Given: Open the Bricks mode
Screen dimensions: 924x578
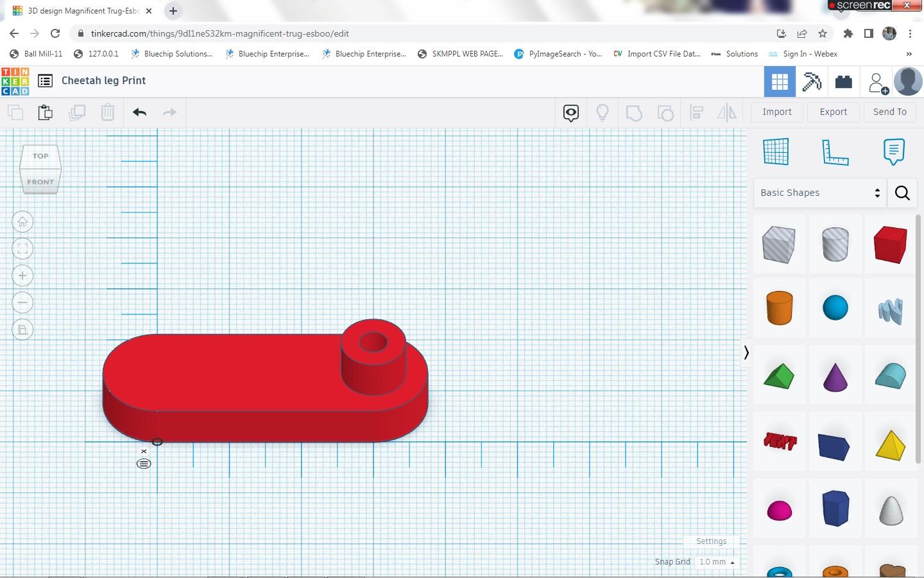Looking at the screenshot, I should tap(844, 82).
